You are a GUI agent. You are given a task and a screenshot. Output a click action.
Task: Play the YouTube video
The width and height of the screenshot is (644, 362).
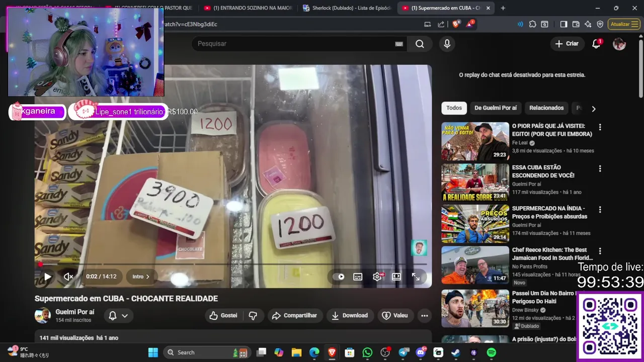(x=48, y=277)
